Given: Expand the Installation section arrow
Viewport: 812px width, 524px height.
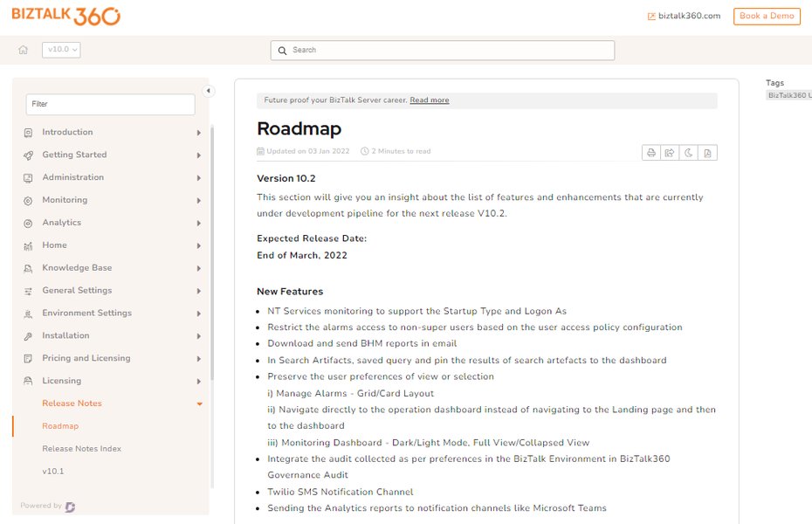Looking at the screenshot, I should click(199, 336).
